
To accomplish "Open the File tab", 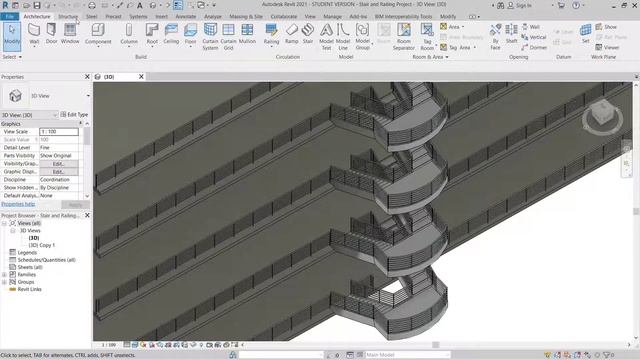I will pos(10,16).
